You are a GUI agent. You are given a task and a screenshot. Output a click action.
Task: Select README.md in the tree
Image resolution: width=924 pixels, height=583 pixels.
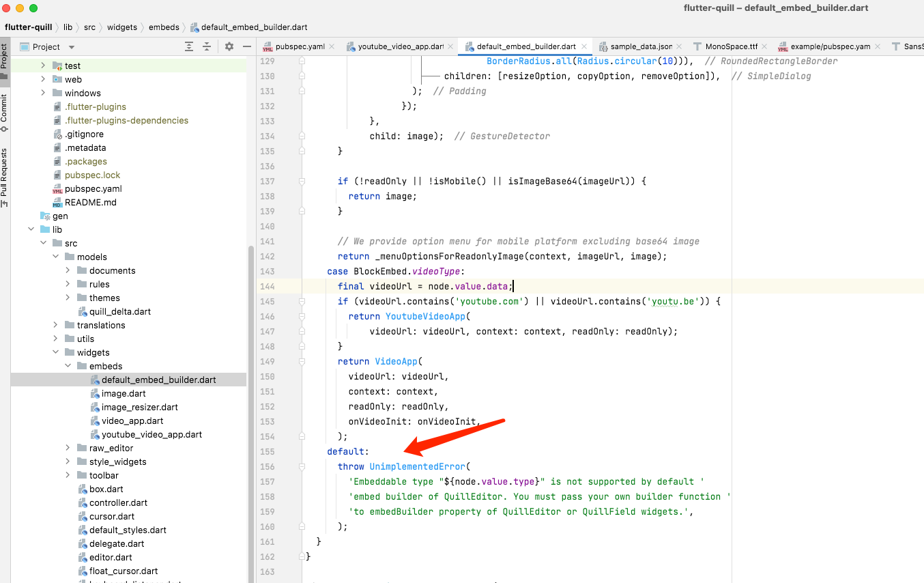click(90, 202)
